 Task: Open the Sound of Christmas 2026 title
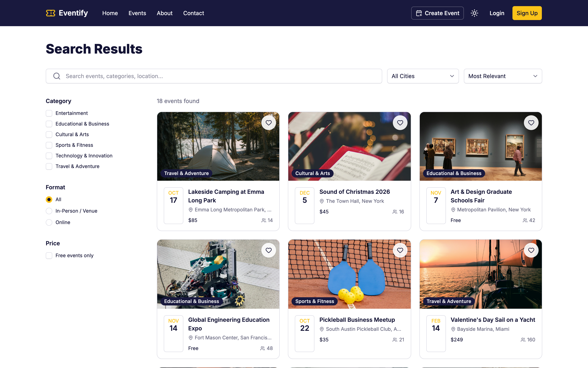[x=354, y=192]
